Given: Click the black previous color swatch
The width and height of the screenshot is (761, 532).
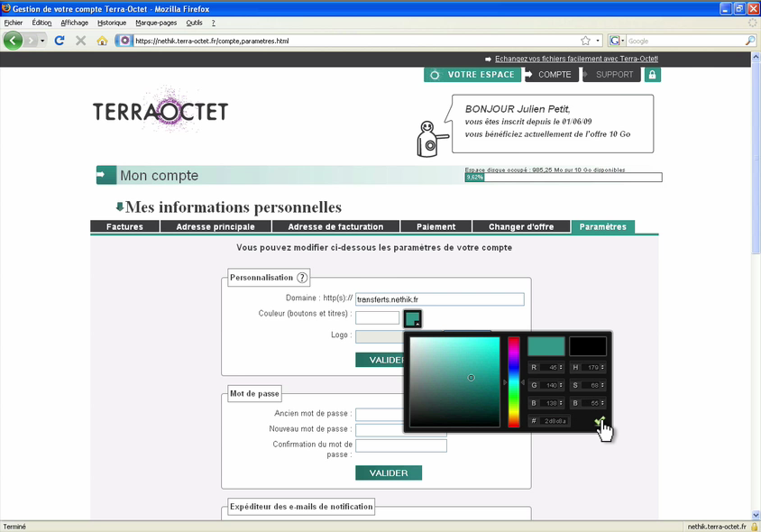Looking at the screenshot, I should (x=588, y=346).
